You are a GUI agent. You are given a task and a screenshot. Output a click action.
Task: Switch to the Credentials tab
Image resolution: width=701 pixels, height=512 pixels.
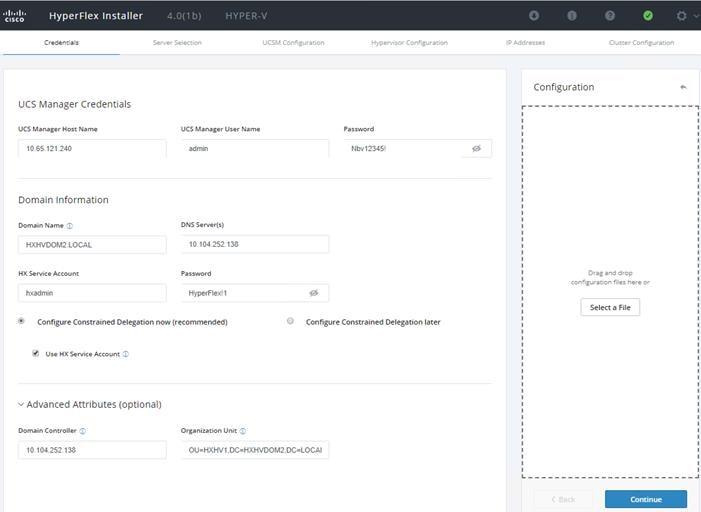[x=61, y=42]
